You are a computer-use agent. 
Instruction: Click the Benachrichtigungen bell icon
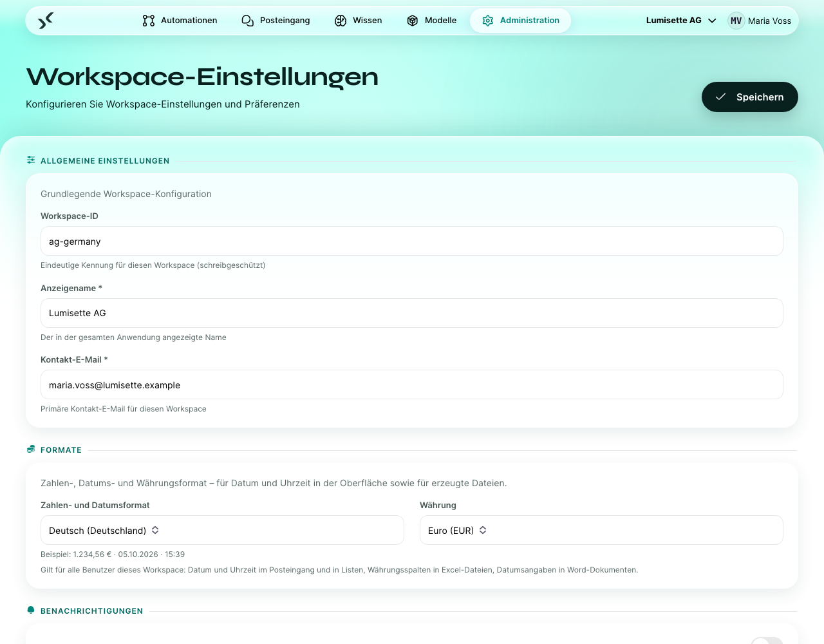tap(31, 610)
